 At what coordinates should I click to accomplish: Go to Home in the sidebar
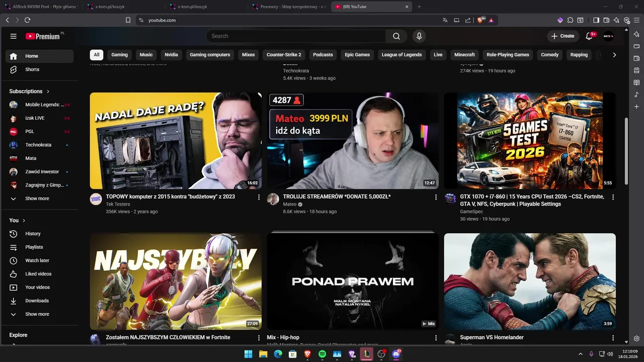click(x=40, y=56)
